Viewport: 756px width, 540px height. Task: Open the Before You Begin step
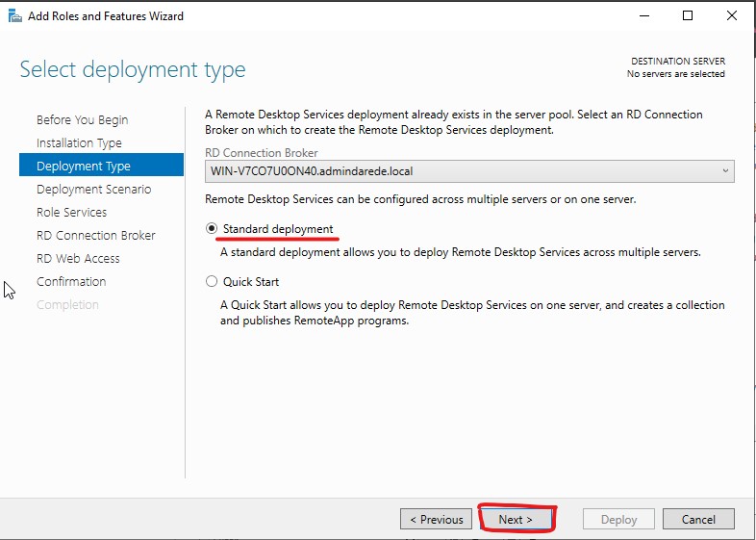83,119
